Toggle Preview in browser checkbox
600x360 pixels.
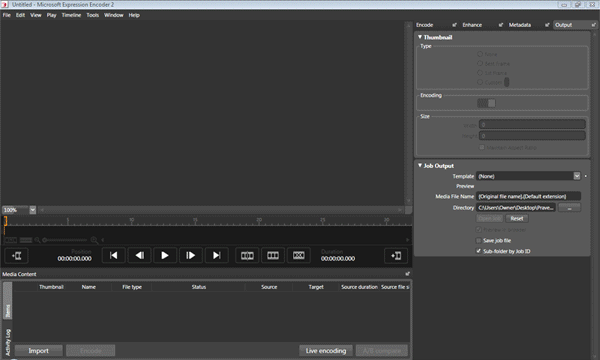point(478,230)
